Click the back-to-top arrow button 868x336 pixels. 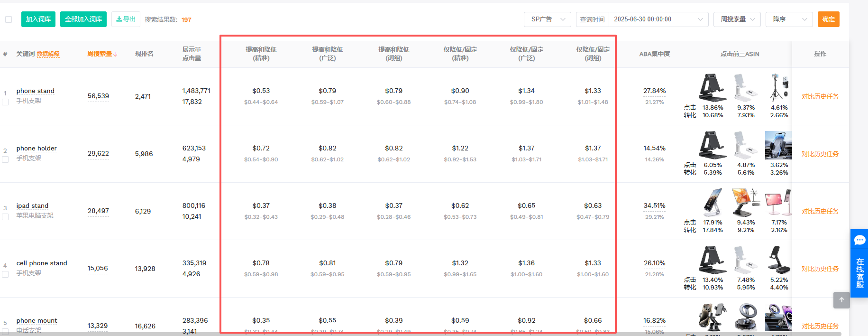(x=841, y=300)
